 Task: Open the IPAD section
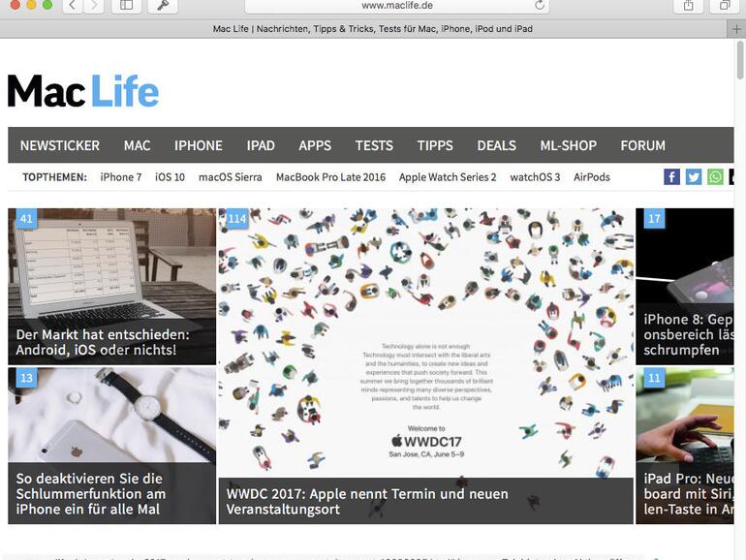coord(261,145)
